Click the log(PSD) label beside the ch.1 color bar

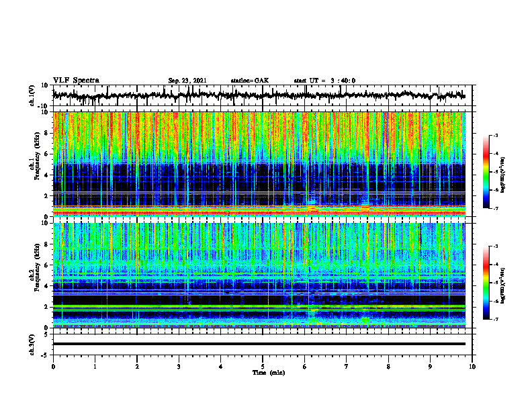pyautogui.click(x=503, y=175)
